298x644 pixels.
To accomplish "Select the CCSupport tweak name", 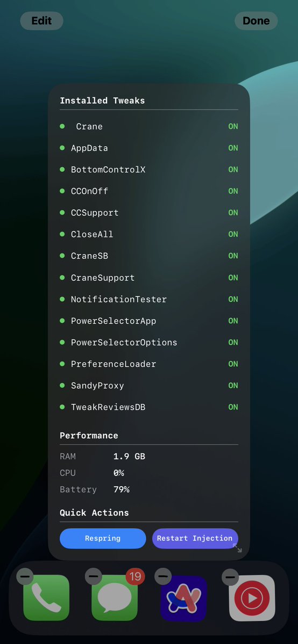I will [95, 213].
